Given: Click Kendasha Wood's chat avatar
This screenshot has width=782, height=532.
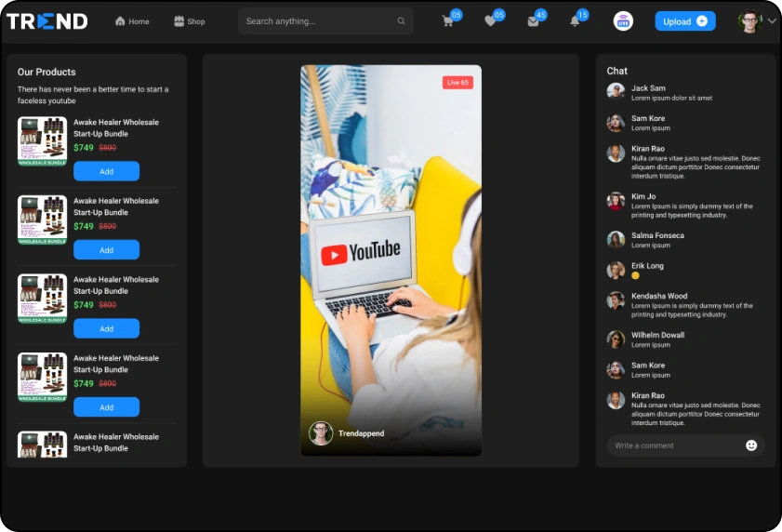Looking at the screenshot, I should coord(616,300).
